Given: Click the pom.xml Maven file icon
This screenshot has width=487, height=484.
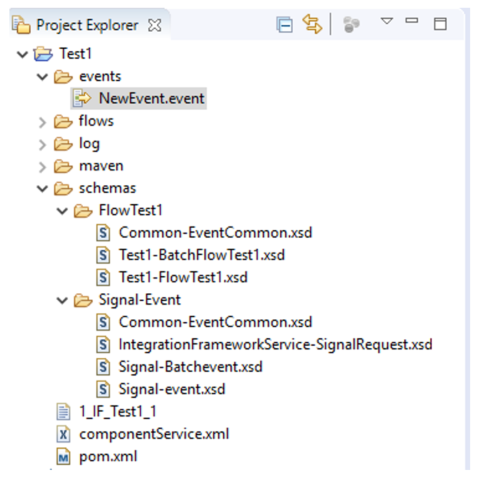Looking at the screenshot, I should tap(63, 457).
